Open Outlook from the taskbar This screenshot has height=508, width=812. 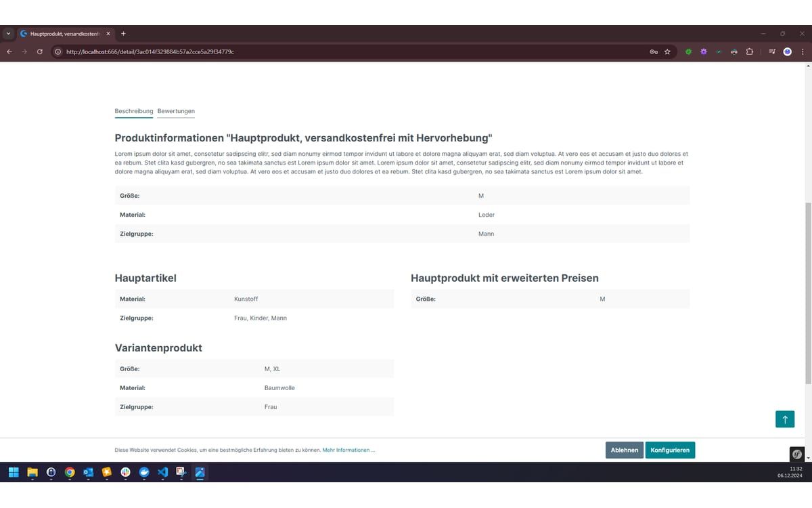[x=88, y=472]
